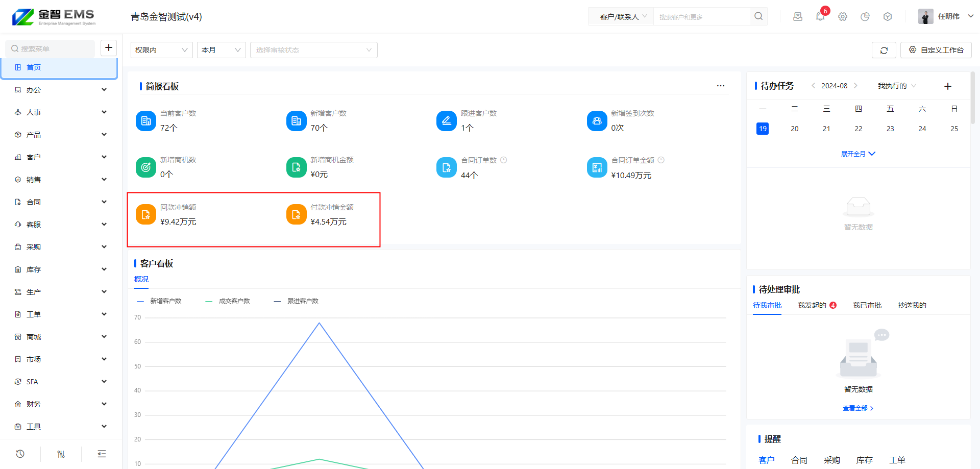Open the 销售 sidebar menu
This screenshot has width=980, height=469.
pos(61,180)
